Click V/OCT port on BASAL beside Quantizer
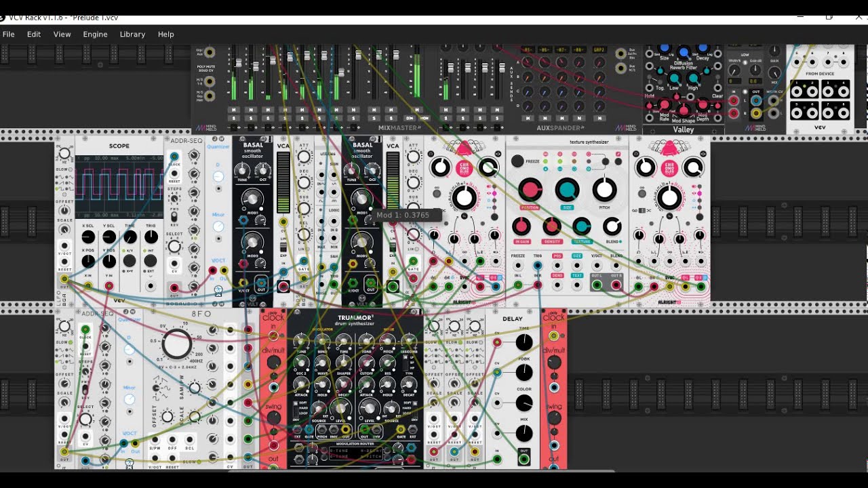 [x=244, y=284]
